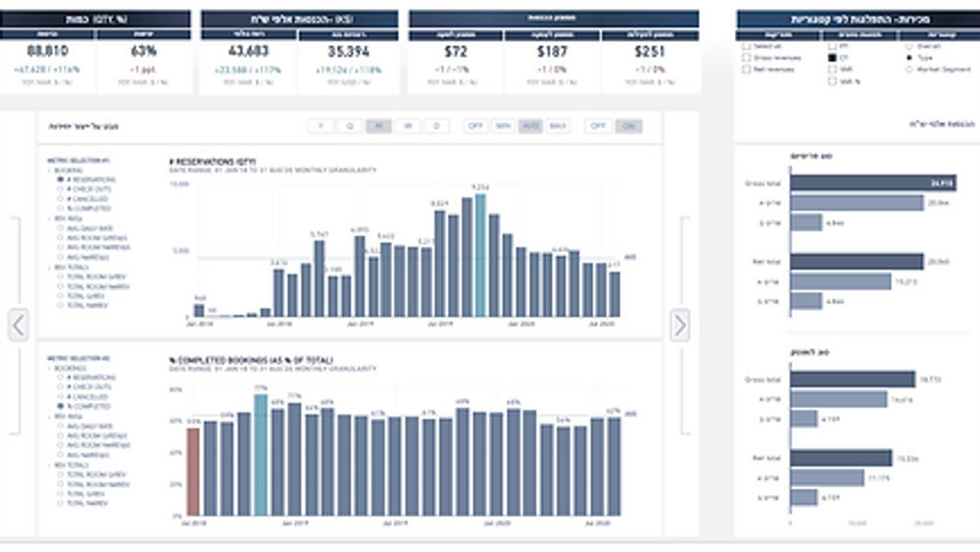Select TOTAL GrREV in Metric Selection #2
The image size is (980, 552).
click(61, 494)
